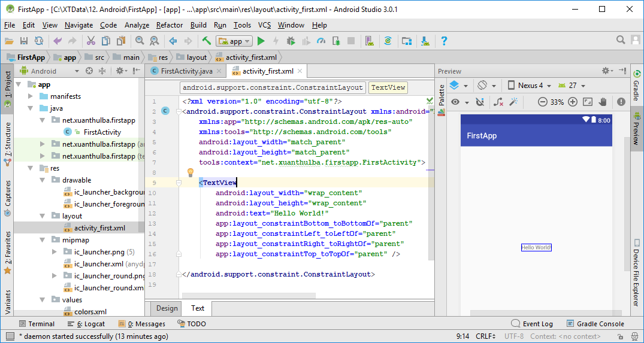Click the Search Everywhere magnifier icon

[621, 40]
